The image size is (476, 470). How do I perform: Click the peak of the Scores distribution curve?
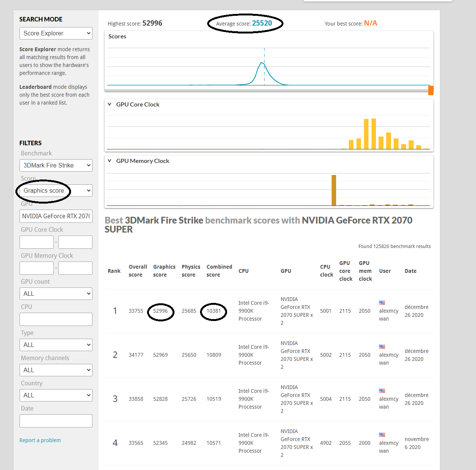pyautogui.click(x=262, y=62)
